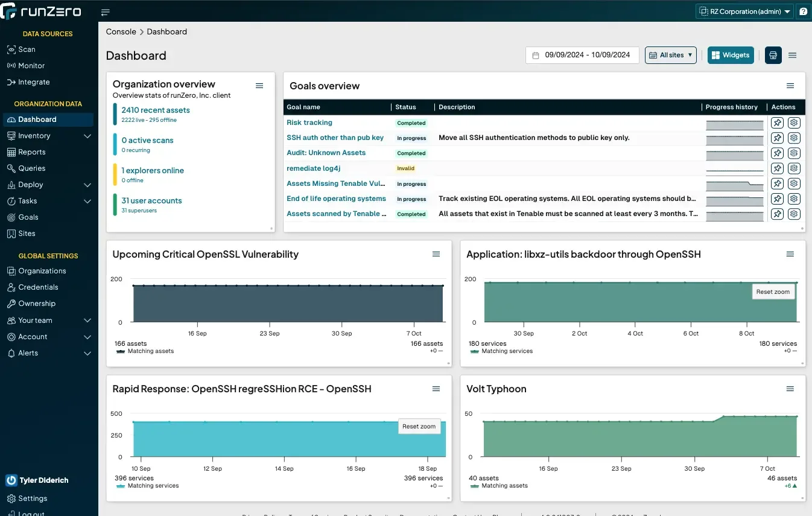Click the runZero logo

click(x=40, y=11)
